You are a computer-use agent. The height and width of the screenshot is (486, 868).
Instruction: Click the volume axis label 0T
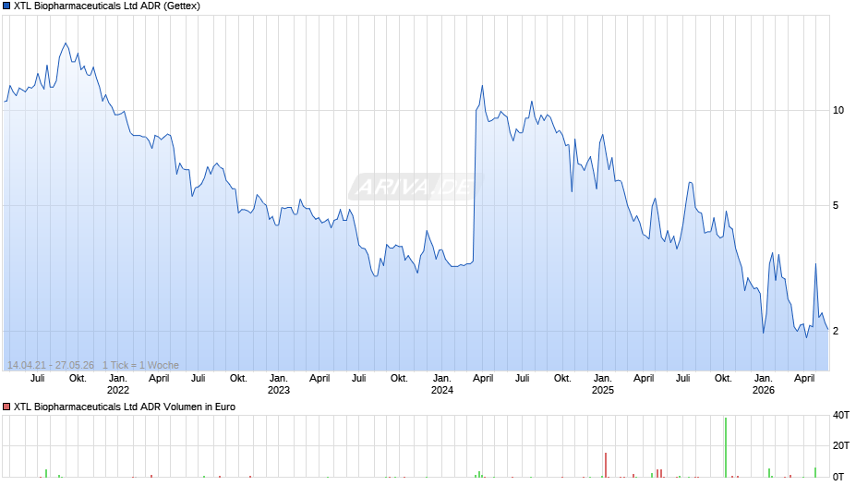[838, 477]
